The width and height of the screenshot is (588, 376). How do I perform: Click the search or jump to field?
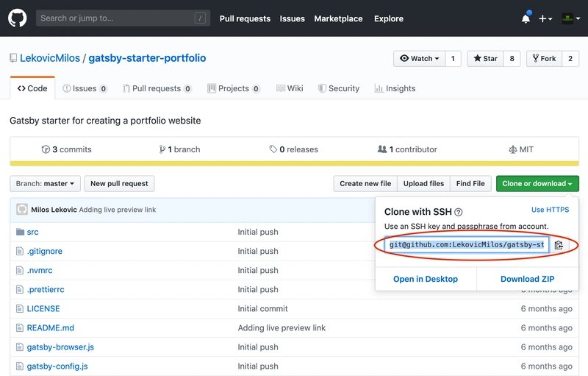(123, 18)
